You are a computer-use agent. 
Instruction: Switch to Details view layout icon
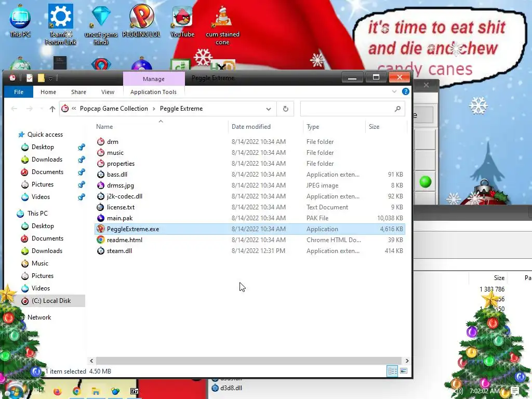pyautogui.click(x=393, y=371)
